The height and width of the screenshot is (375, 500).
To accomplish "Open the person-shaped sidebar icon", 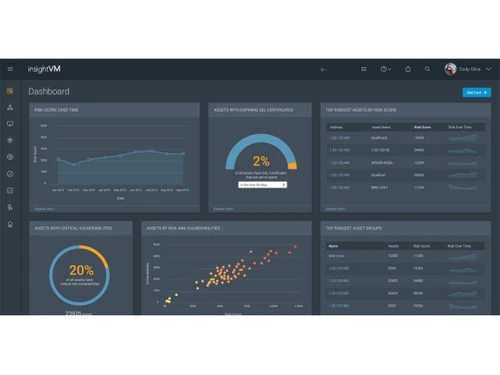I will point(10,207).
